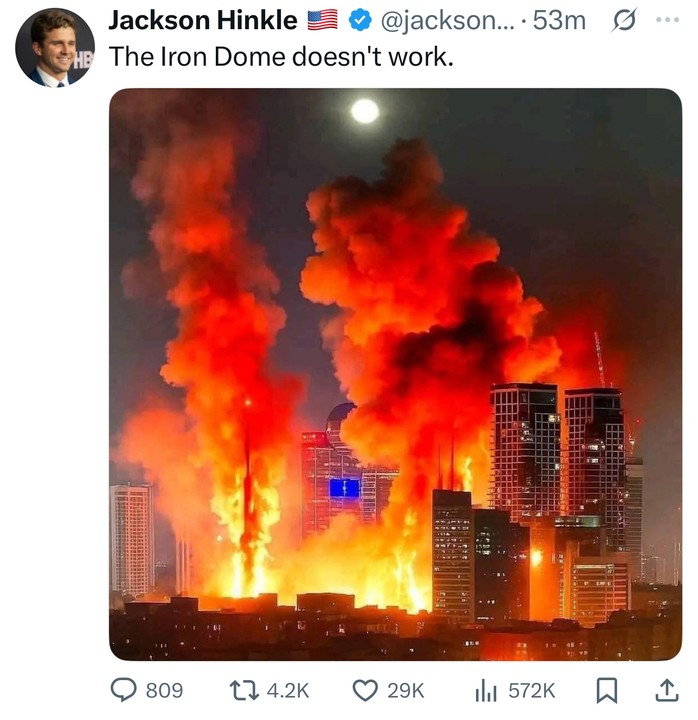Click the American flag emoji beside the name
This screenshot has height=720, width=698.
tap(322, 20)
